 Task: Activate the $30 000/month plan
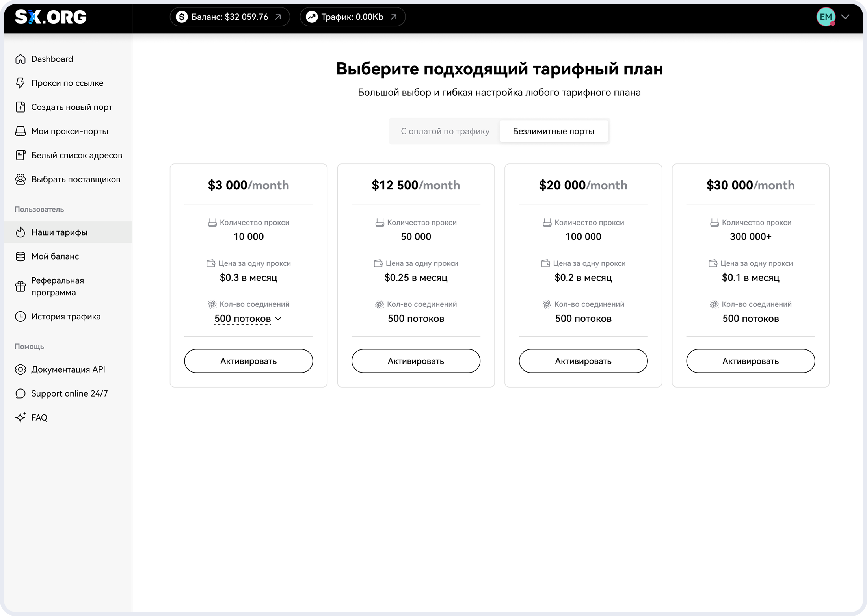pyautogui.click(x=750, y=361)
